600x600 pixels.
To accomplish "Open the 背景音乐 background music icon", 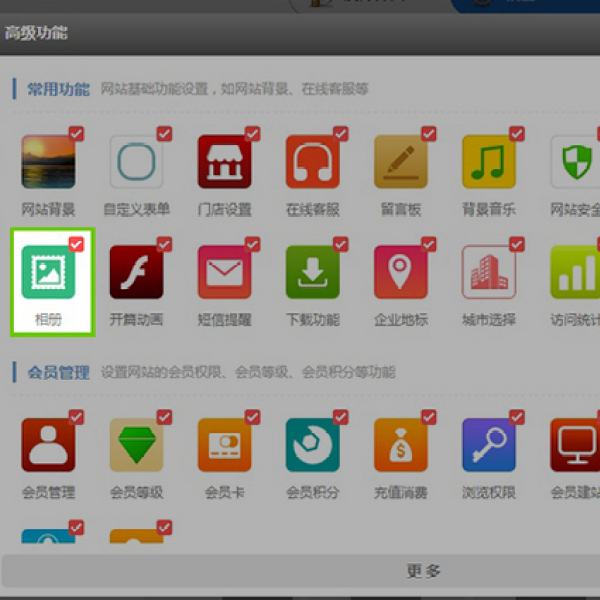I will 488,162.
